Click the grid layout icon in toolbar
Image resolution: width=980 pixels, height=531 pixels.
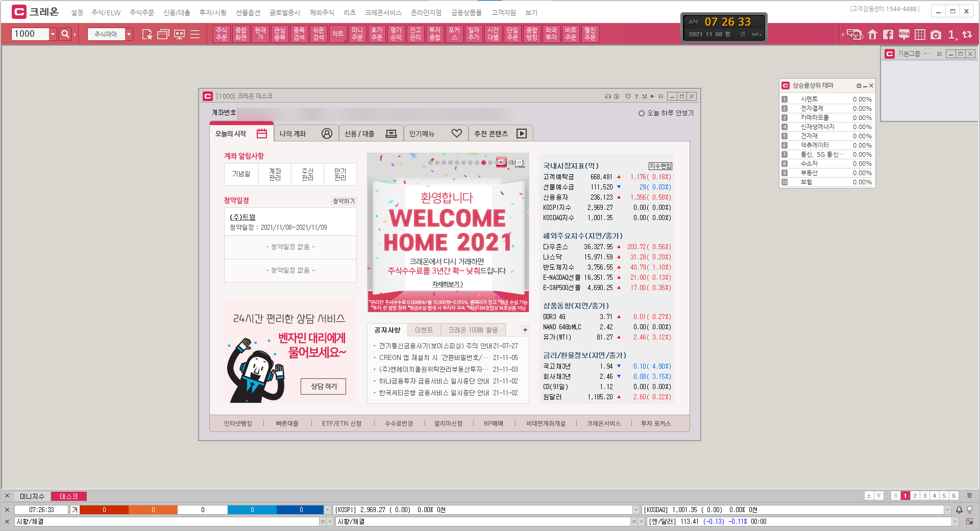point(920,34)
